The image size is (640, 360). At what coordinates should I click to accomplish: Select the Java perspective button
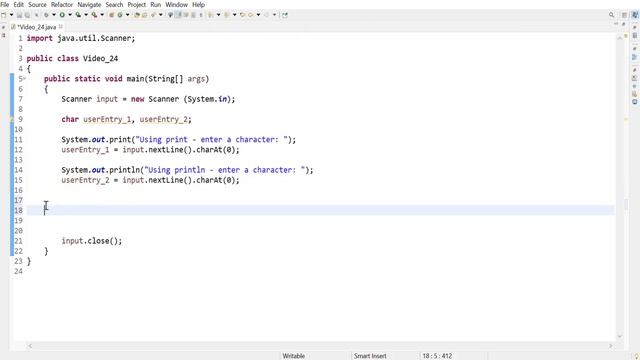635,15
